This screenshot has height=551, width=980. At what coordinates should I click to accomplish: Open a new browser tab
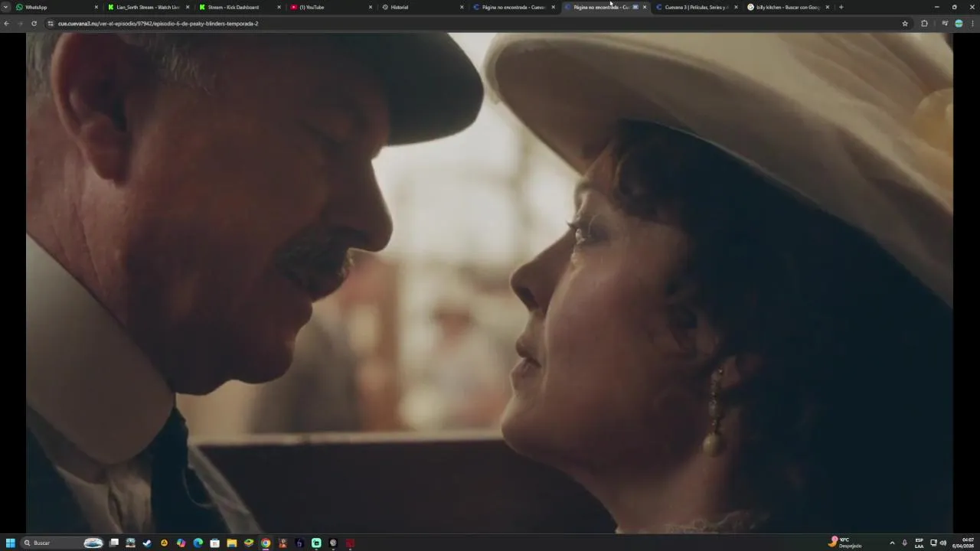tap(841, 7)
